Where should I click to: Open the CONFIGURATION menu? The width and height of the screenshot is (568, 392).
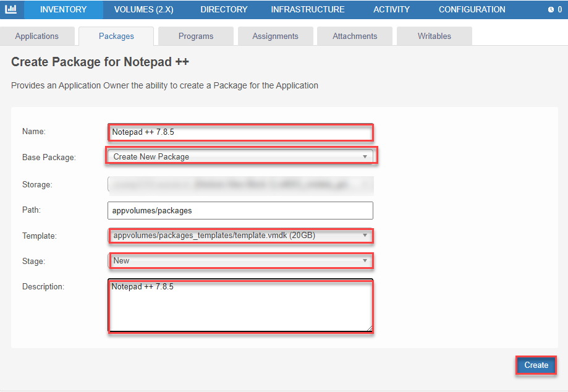coord(472,9)
